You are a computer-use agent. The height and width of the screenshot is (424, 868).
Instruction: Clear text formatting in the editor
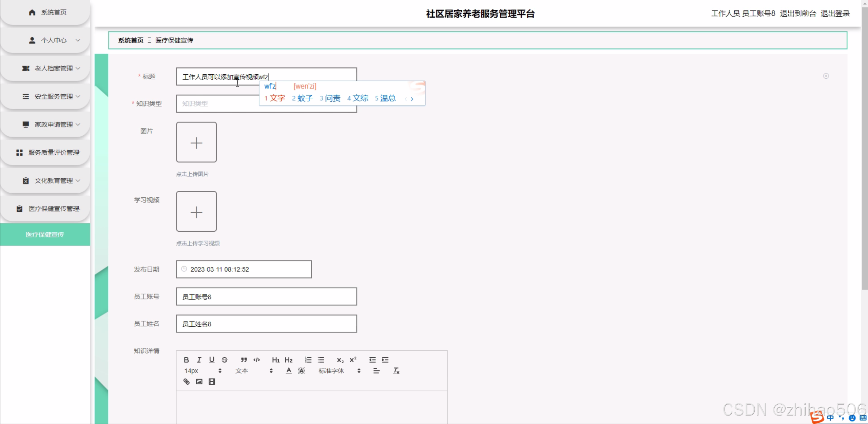tap(396, 371)
